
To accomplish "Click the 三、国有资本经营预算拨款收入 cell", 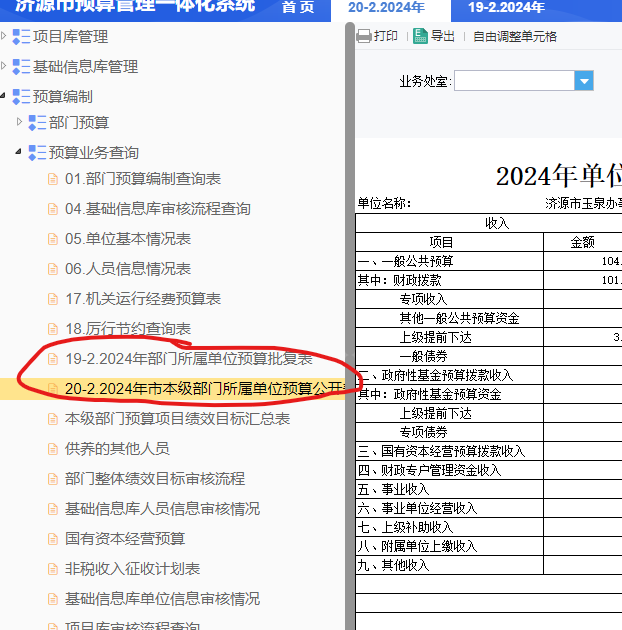I will (450, 451).
